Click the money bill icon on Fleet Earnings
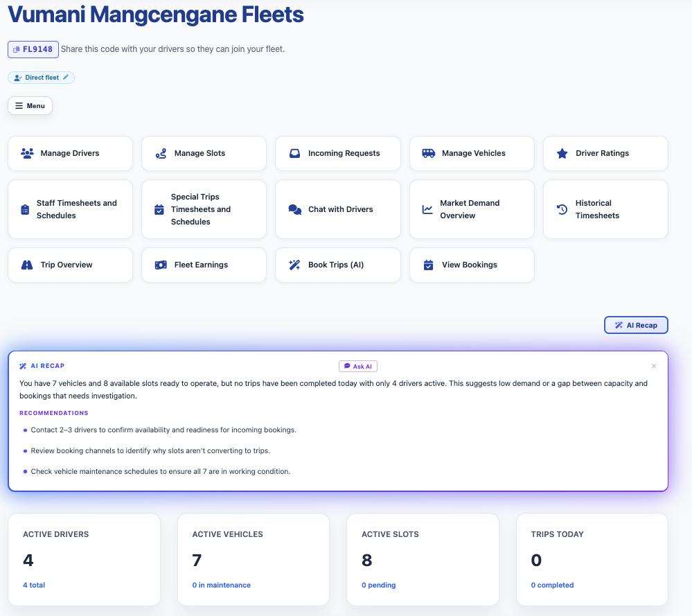Image resolution: width=692 pixels, height=616 pixels. pyautogui.click(x=161, y=265)
